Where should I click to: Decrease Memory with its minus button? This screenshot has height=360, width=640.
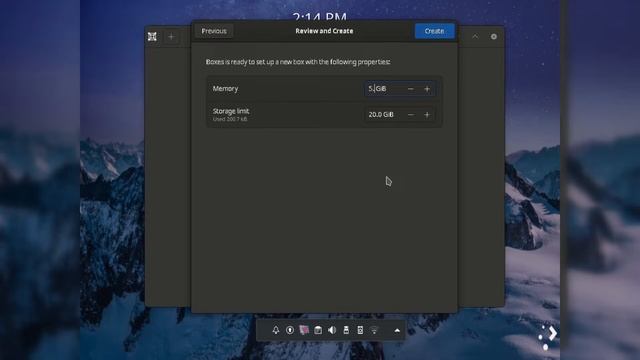(x=411, y=89)
